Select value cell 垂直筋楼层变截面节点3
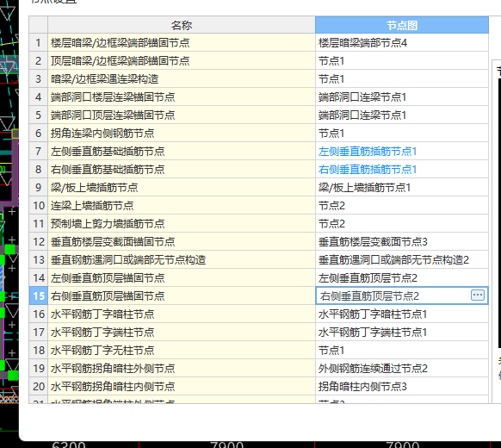The image size is (501, 448). pos(402,241)
